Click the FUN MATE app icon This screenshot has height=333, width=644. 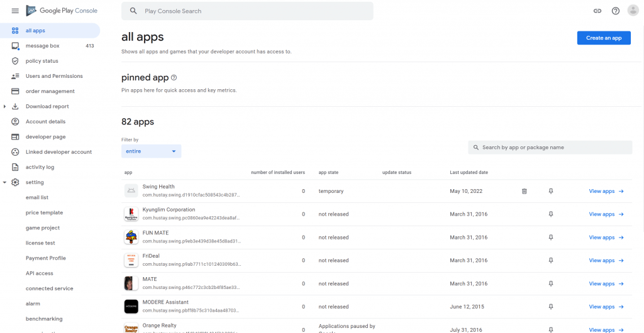pyautogui.click(x=131, y=237)
